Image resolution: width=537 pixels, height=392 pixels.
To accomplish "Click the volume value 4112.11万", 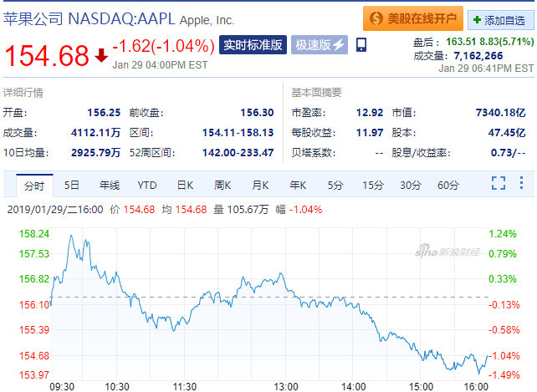I will (x=95, y=133).
